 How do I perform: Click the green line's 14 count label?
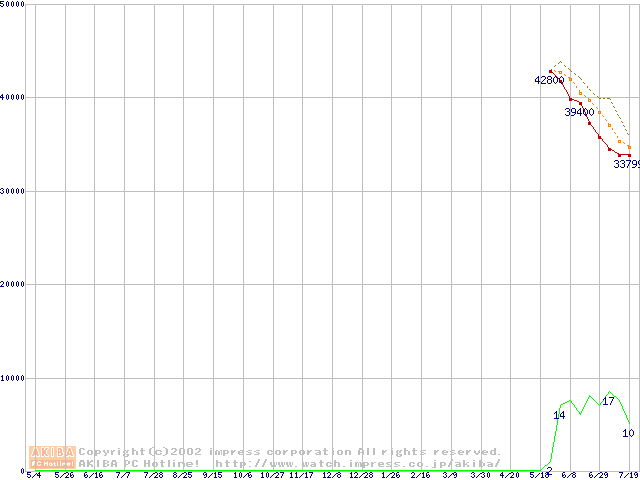coord(560,415)
